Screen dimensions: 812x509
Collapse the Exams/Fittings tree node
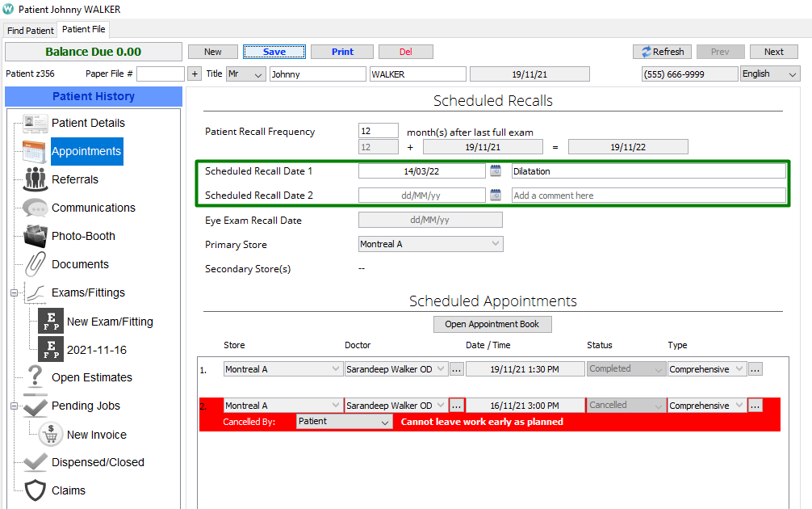[x=14, y=292]
